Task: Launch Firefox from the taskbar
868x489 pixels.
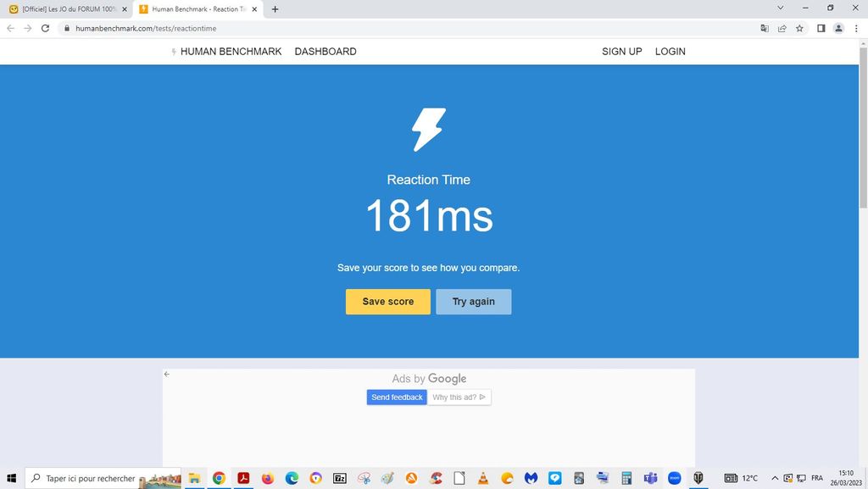Action: coord(268,478)
